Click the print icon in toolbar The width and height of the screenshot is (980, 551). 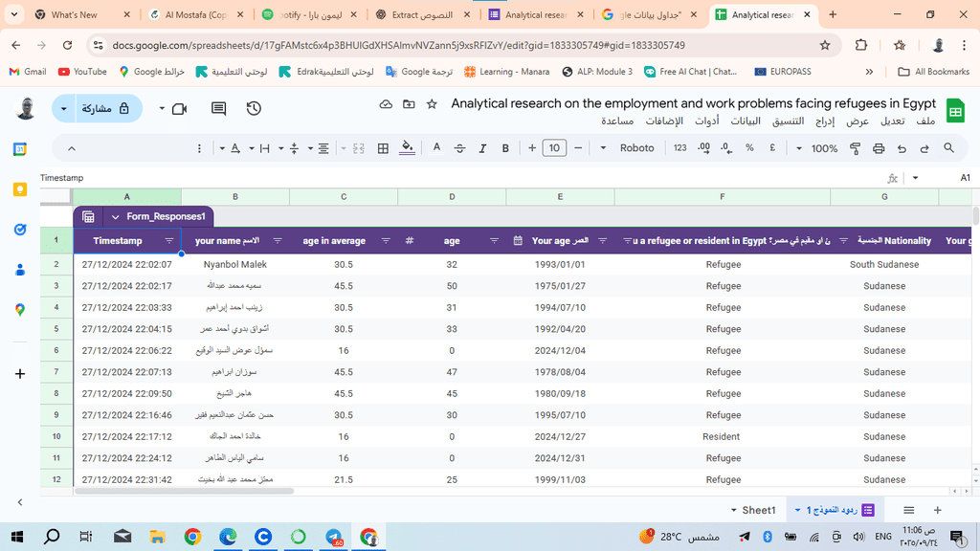[879, 148]
